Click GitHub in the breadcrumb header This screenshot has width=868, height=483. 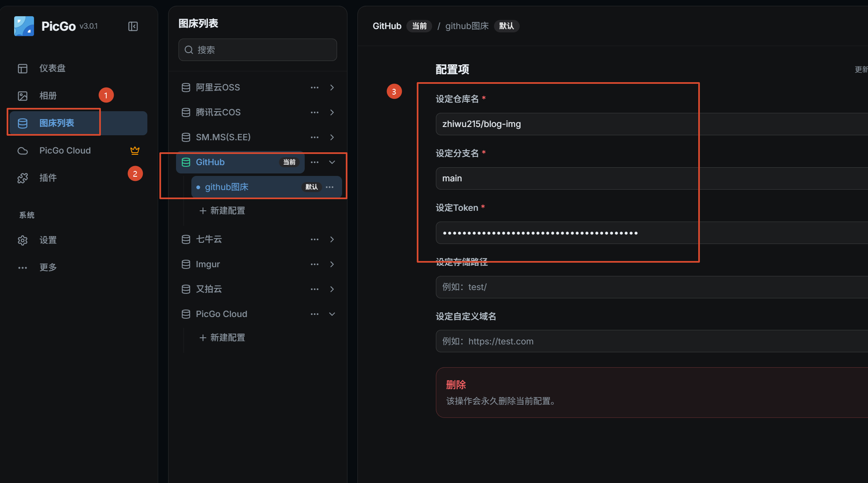tap(387, 26)
